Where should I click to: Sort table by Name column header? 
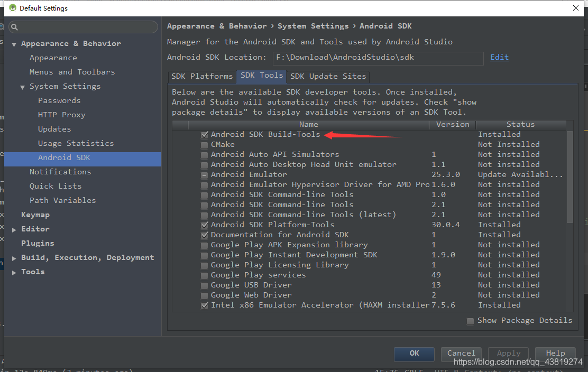309,124
